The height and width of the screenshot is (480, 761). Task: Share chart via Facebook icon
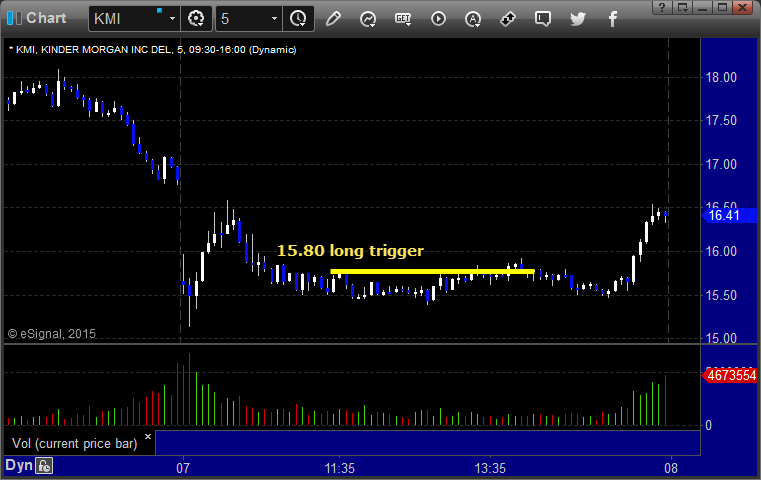(612, 19)
